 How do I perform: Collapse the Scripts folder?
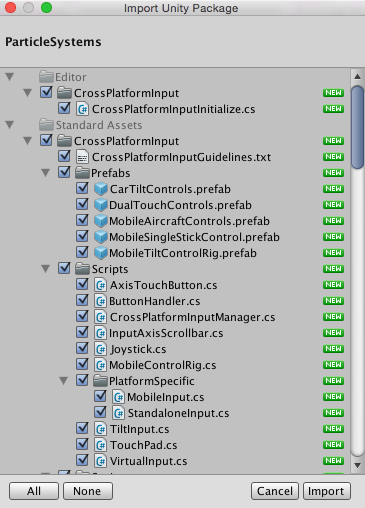(x=46, y=269)
